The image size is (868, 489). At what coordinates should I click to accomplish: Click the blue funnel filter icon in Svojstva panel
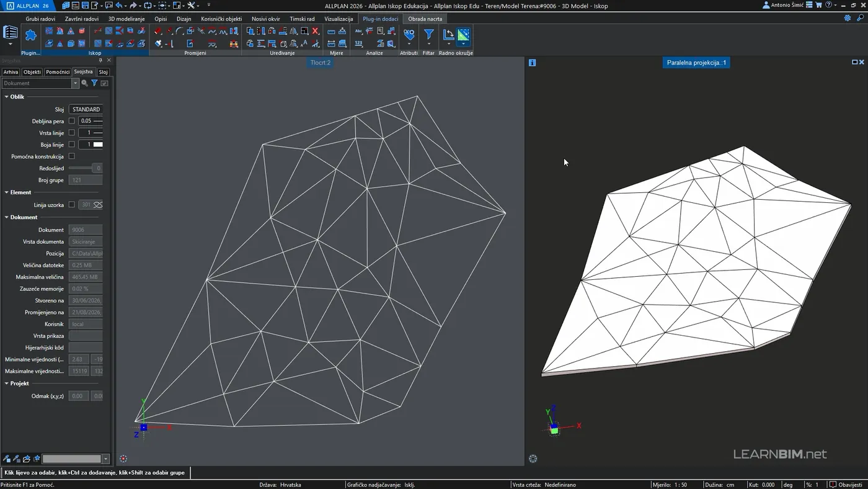(x=94, y=83)
